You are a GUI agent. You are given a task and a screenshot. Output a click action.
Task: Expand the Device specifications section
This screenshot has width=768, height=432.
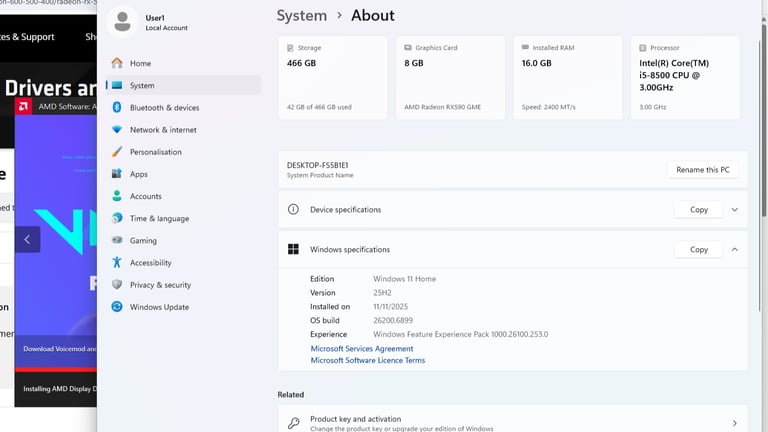(x=734, y=210)
